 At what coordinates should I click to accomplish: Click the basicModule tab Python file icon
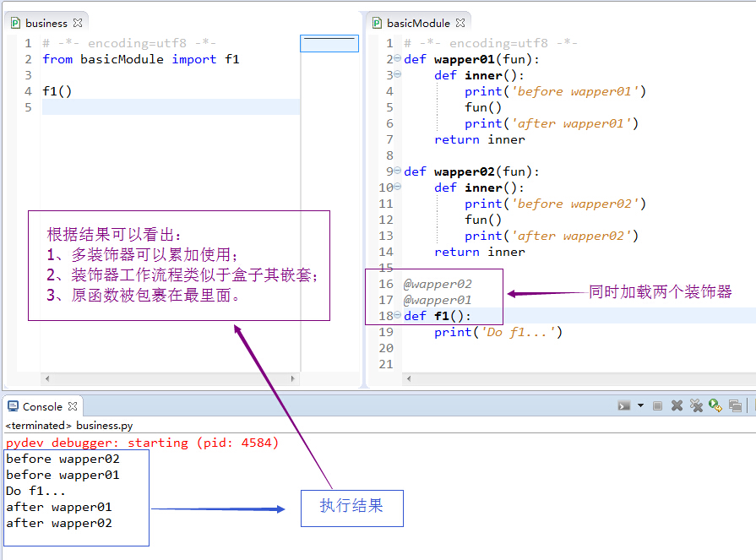click(377, 23)
